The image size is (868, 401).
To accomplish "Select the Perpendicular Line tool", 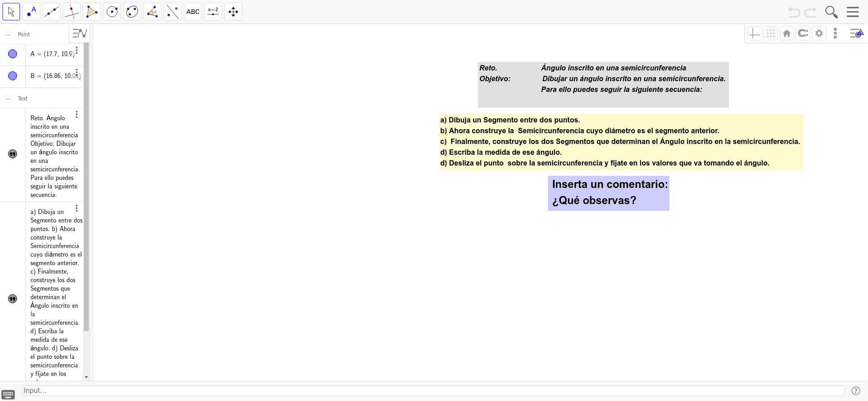I will click(72, 12).
